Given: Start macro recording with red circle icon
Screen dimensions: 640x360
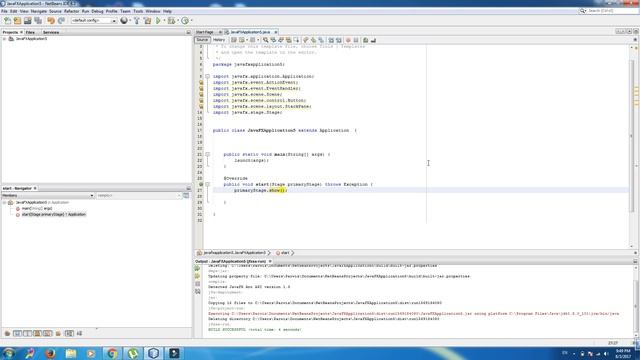Looking at the screenshot, I should click(x=348, y=40).
